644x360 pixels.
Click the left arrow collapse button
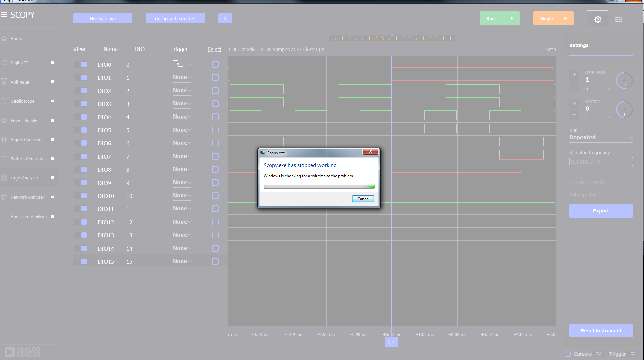click(x=225, y=18)
